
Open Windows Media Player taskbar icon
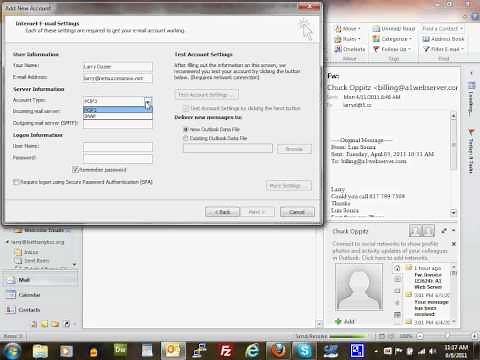[x=66, y=351]
